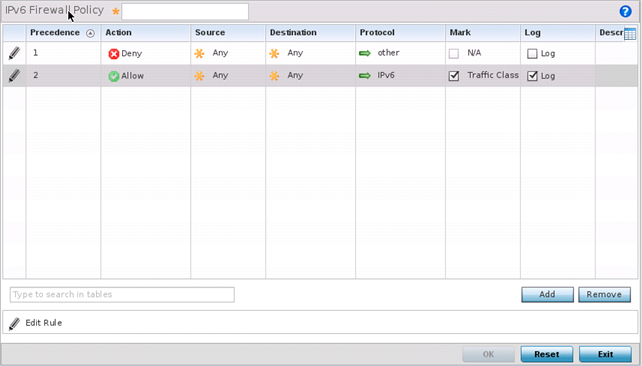Click the Log column header
Image resolution: width=642 pixels, height=366 pixels.
pos(558,33)
